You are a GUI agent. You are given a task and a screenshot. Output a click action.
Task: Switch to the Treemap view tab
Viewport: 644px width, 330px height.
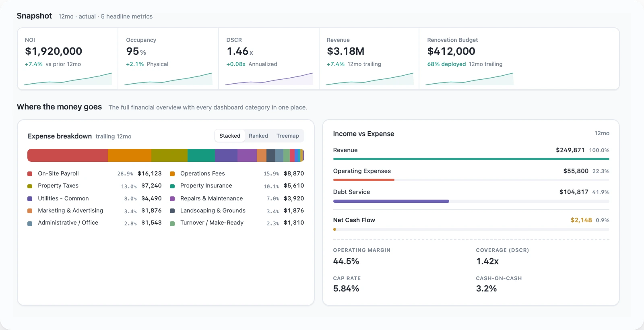pyautogui.click(x=288, y=136)
